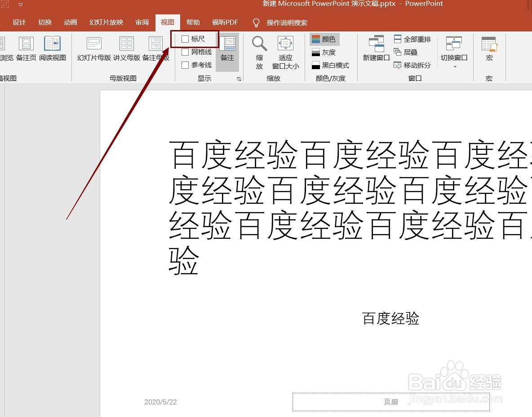Click the Tell Me search box (操作说明搜索)
The image size is (532, 417).
[287, 23]
